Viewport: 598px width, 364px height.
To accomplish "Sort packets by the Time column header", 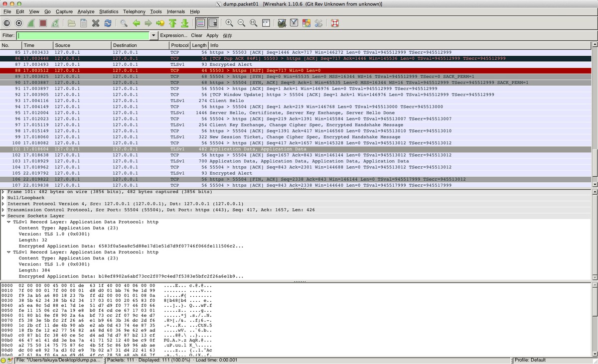I will [x=36, y=45].
